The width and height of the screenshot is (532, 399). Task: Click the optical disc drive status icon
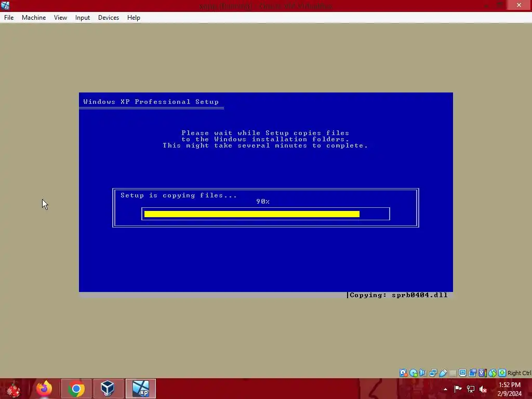(413, 373)
